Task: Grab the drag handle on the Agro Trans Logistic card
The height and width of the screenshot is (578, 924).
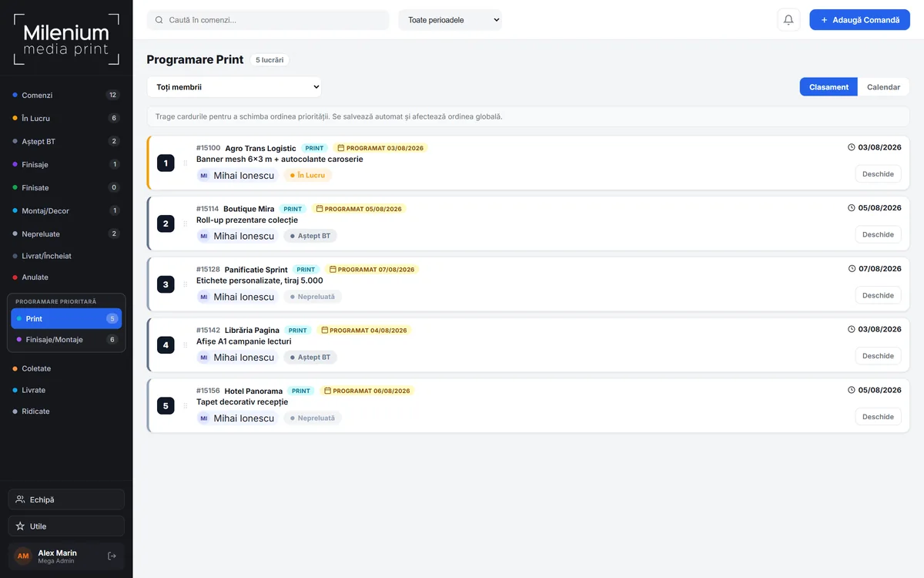Action: pyautogui.click(x=185, y=163)
